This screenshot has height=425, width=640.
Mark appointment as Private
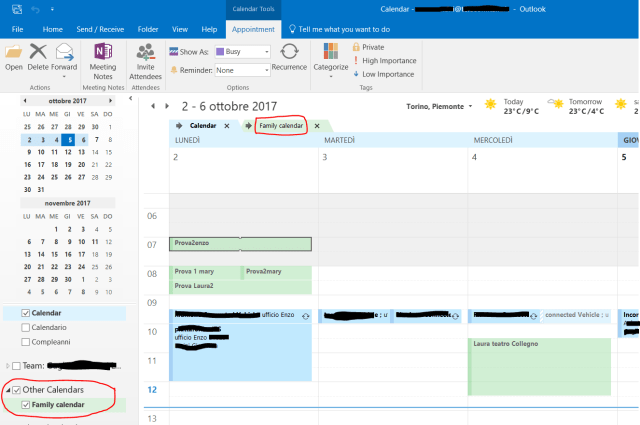[372, 47]
